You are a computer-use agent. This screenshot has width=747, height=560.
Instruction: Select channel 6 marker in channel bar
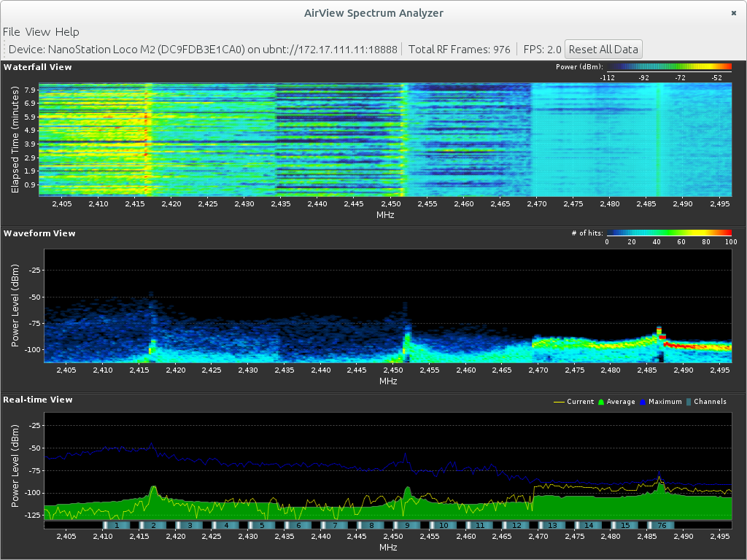coord(298,525)
